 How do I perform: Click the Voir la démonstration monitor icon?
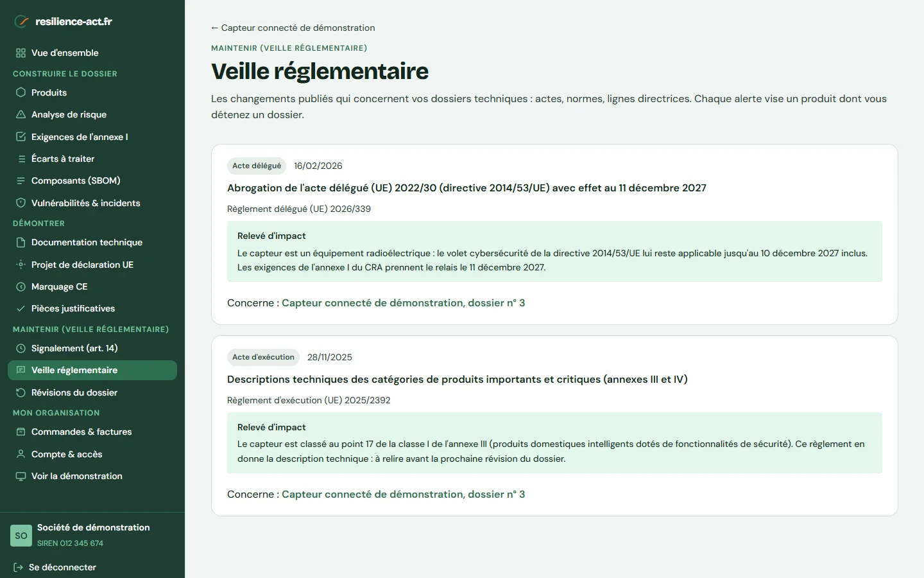(x=21, y=476)
